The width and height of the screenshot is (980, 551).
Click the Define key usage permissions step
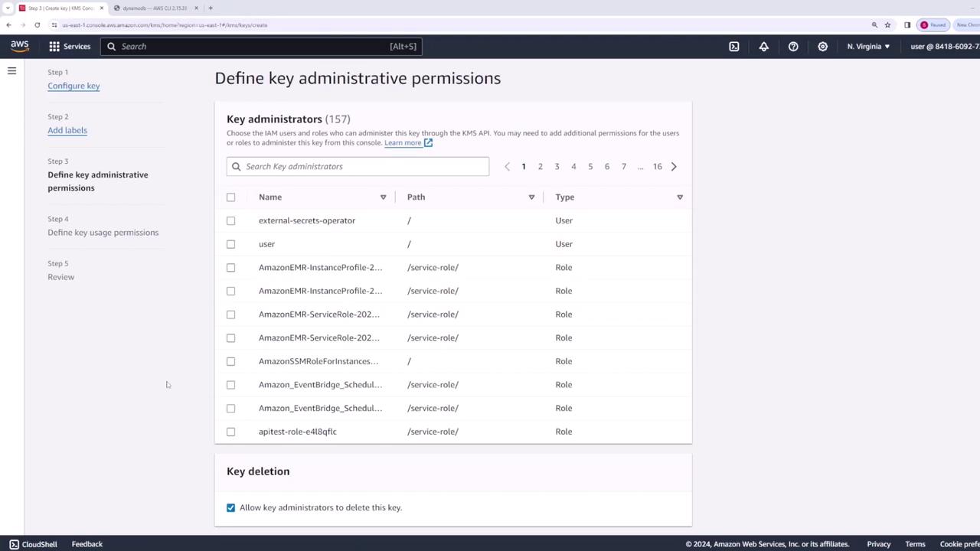pyautogui.click(x=103, y=233)
